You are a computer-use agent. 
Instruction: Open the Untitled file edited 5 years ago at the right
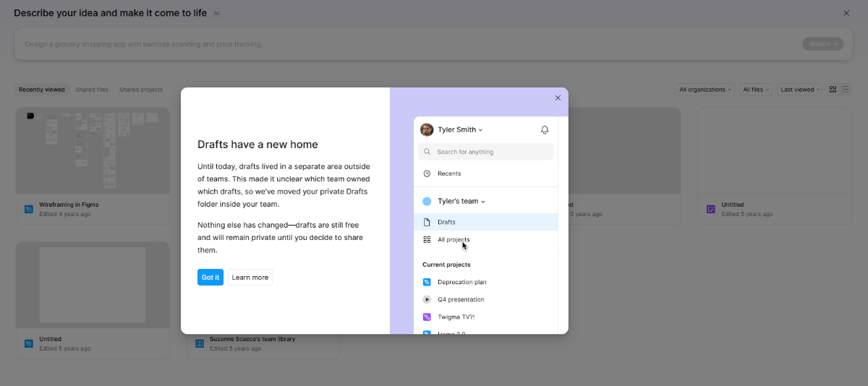[x=775, y=166]
